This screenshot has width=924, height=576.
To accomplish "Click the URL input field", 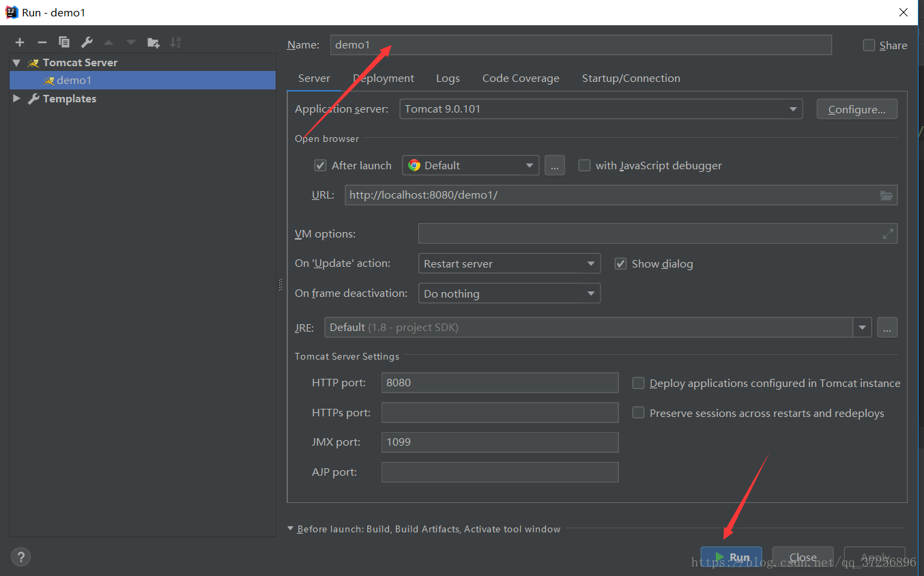I will (621, 195).
